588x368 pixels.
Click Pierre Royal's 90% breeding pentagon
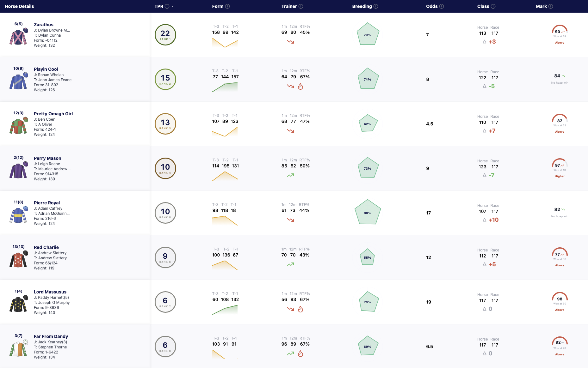click(368, 212)
